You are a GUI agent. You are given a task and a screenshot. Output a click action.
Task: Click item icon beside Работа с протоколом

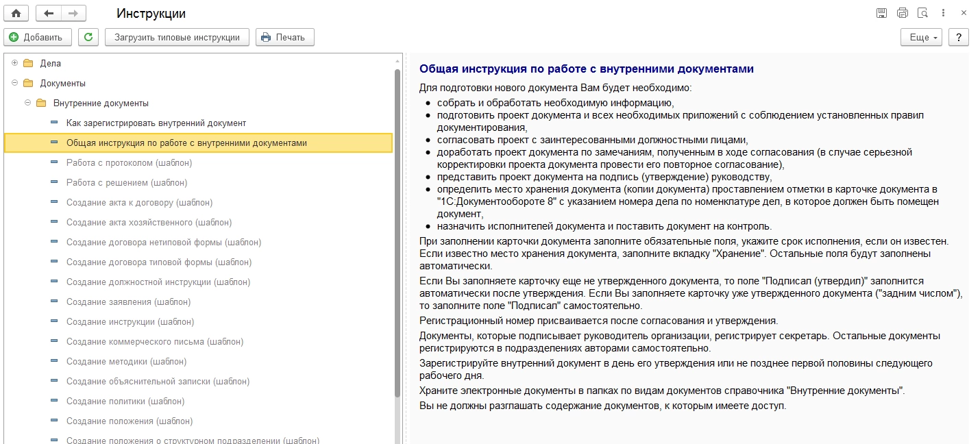[x=54, y=162]
